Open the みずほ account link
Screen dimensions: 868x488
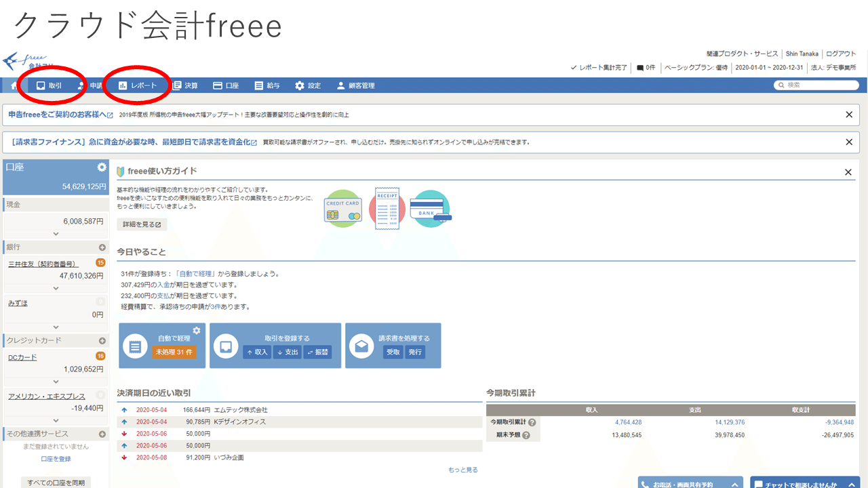tap(18, 303)
